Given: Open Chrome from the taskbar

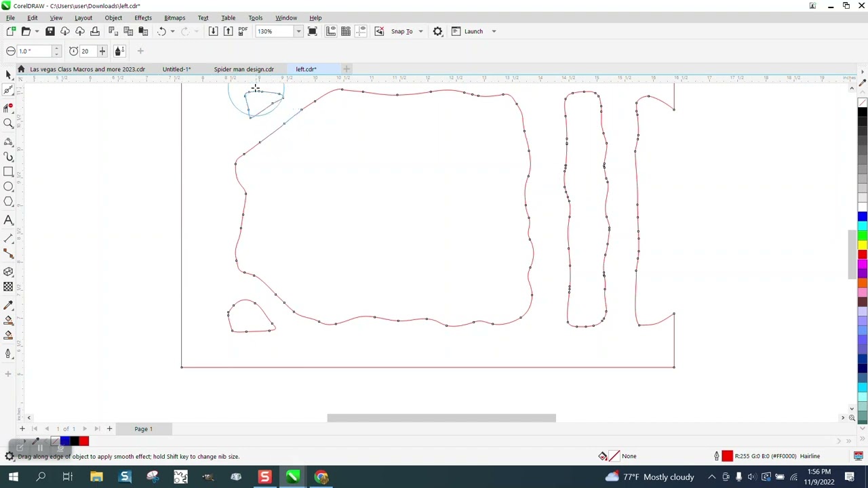Looking at the screenshot, I should coord(321,477).
